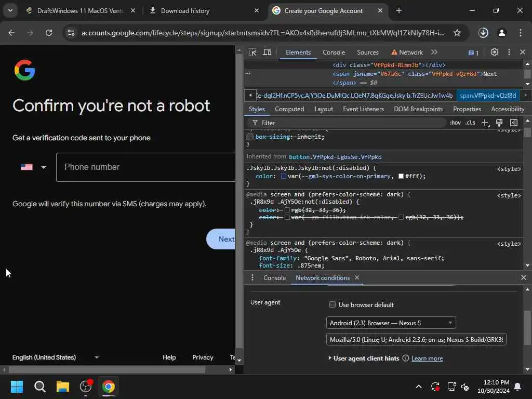Screen dimensions: 532x399
Task: Toggle the computed styles sidebar icon
Action: [514, 123]
